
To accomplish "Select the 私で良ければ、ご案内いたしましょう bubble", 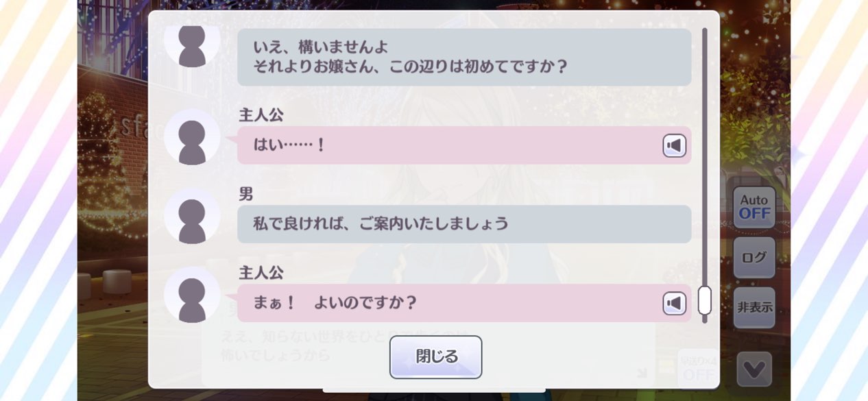I will (x=464, y=224).
